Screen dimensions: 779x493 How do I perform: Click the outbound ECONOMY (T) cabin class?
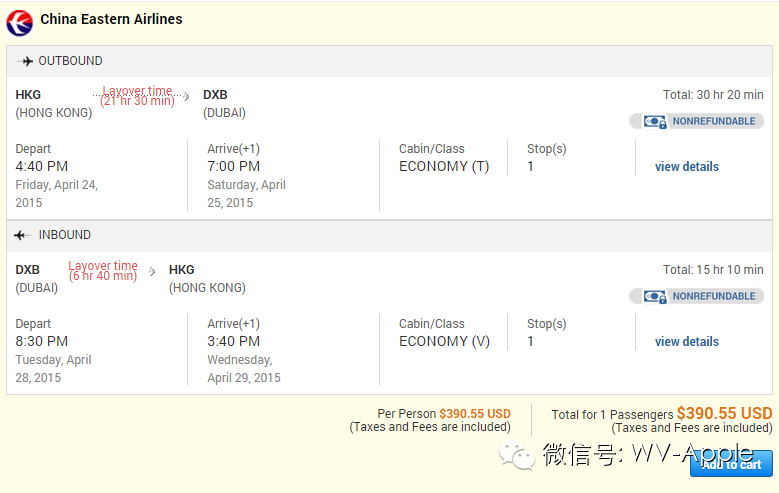point(444,167)
